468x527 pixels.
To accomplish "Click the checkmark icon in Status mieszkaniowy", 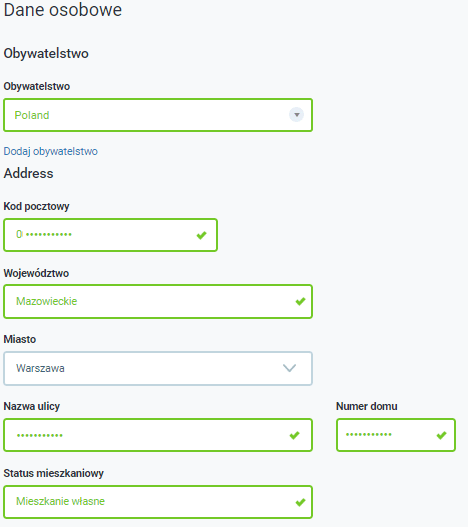I will coord(300,502).
